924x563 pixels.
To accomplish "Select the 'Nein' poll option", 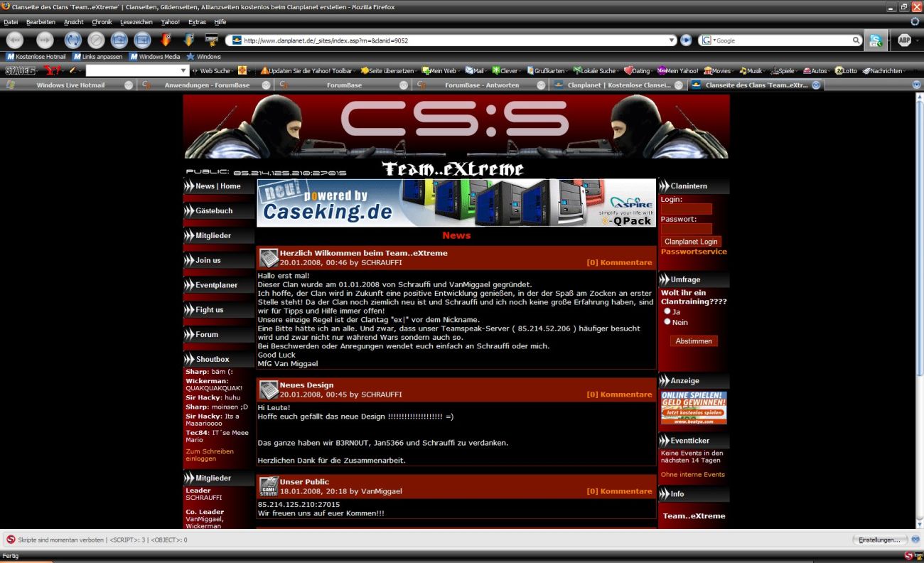I will [667, 321].
